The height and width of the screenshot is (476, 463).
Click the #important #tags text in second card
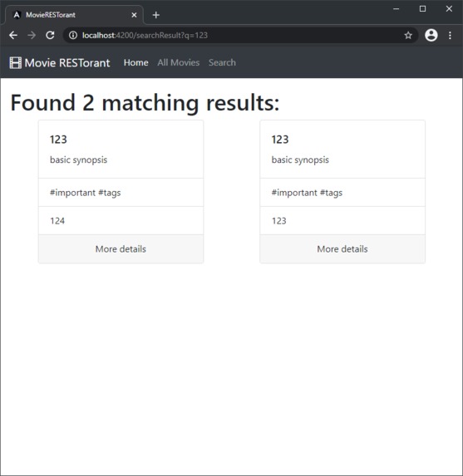[307, 193]
